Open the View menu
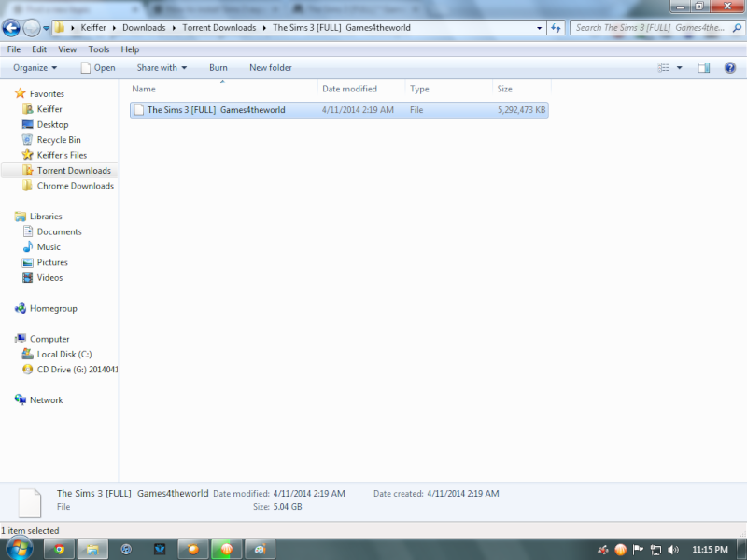Image resolution: width=747 pixels, height=560 pixels. (x=67, y=49)
